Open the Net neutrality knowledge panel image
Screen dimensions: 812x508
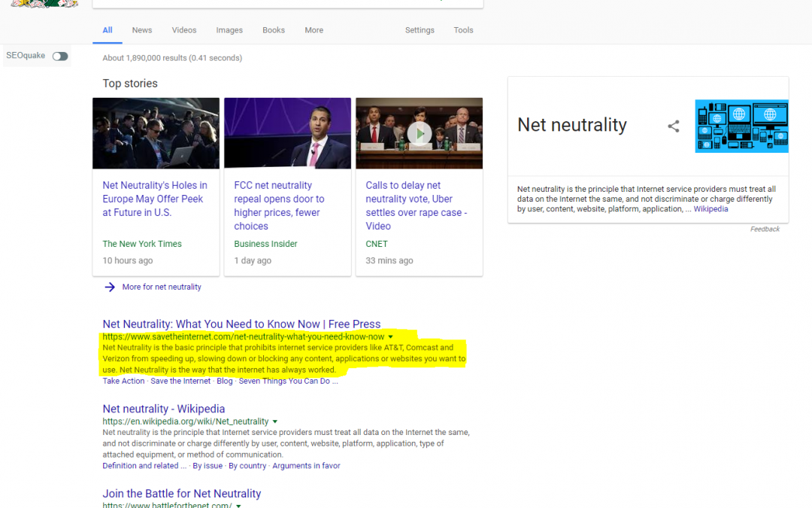[741, 126]
